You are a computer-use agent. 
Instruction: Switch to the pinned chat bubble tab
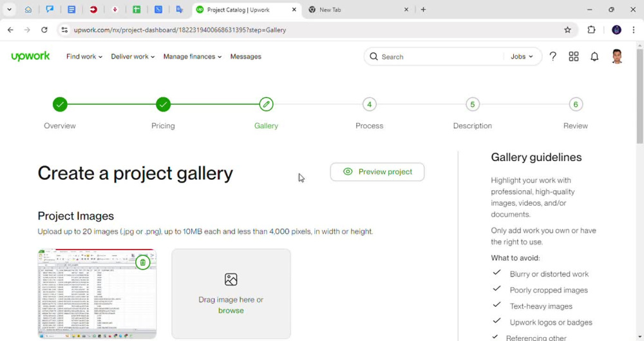[50, 10]
